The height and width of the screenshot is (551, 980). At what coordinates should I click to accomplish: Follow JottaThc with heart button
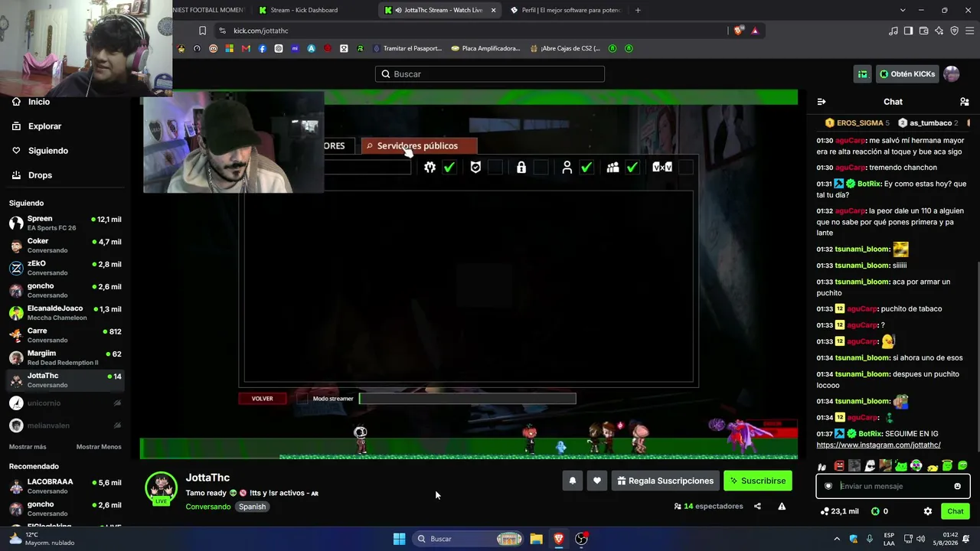597,481
